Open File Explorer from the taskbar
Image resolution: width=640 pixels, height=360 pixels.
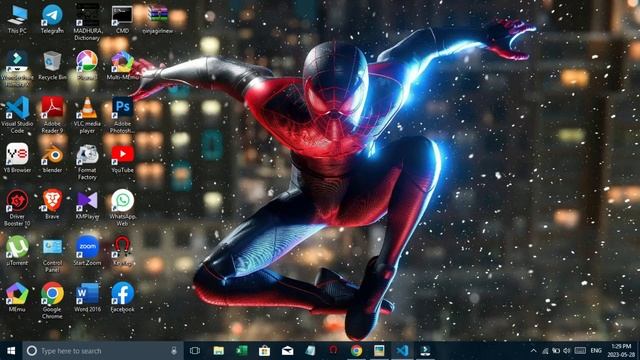(218, 351)
